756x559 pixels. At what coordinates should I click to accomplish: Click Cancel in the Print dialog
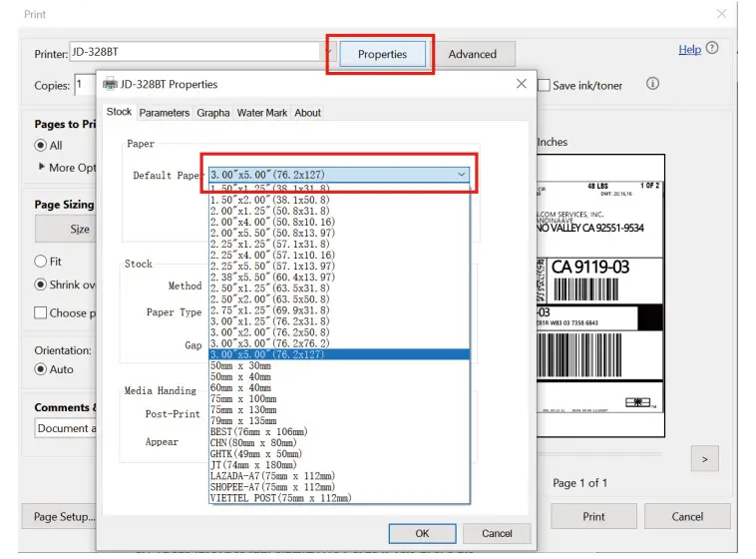point(687,516)
